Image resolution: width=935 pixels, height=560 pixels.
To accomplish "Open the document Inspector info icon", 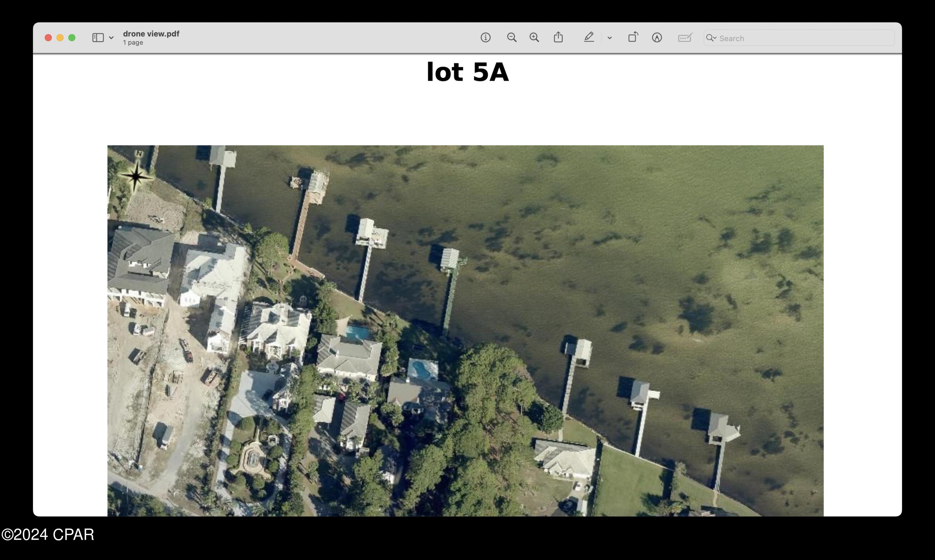I will coord(485,37).
